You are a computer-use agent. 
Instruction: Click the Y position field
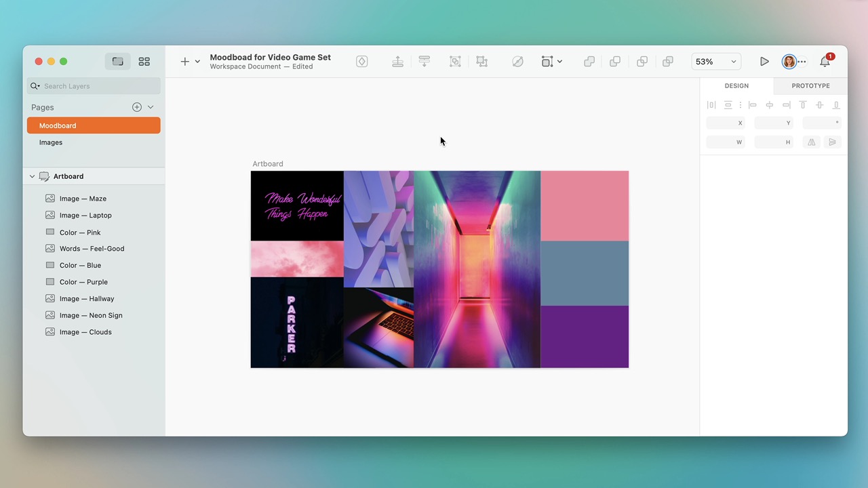pyautogui.click(x=774, y=123)
